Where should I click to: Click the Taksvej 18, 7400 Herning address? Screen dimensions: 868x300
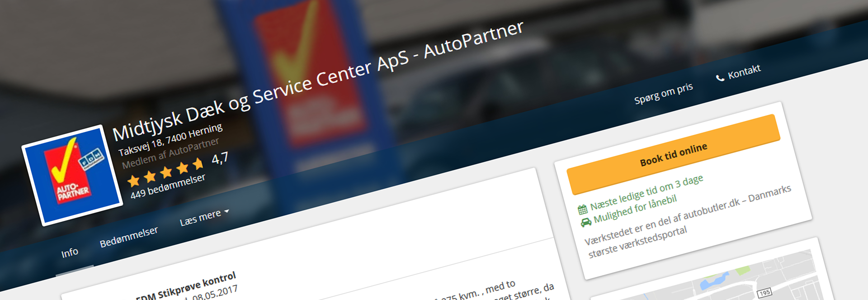point(170,139)
